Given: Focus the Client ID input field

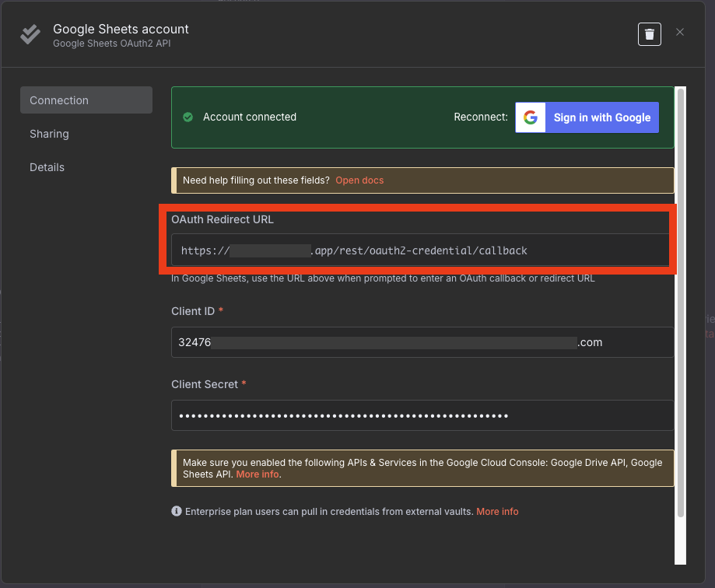Looking at the screenshot, I should [x=422, y=342].
